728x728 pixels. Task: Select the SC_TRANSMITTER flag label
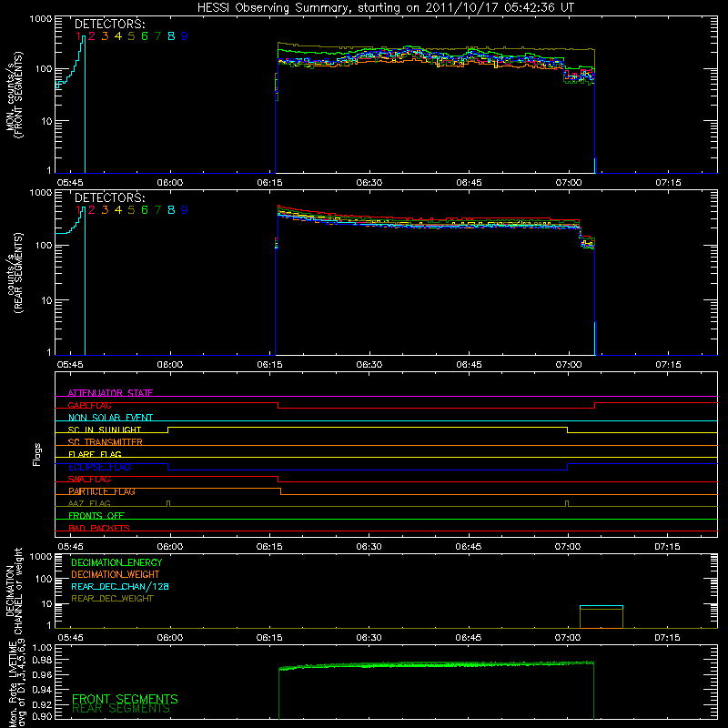[x=105, y=442]
